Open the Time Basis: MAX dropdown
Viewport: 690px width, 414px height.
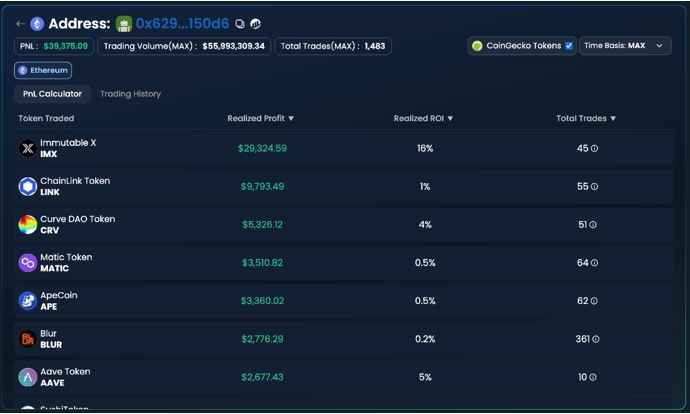(625, 46)
